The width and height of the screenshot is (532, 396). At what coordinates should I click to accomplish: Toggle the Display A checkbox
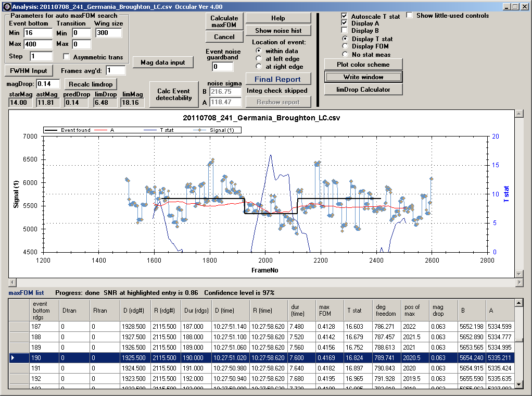pos(344,23)
